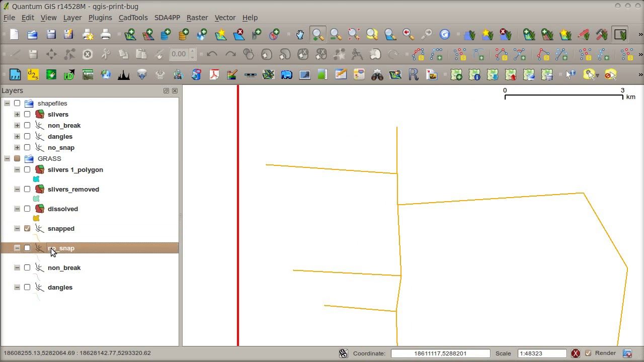Open the Vector menu

click(x=225, y=18)
